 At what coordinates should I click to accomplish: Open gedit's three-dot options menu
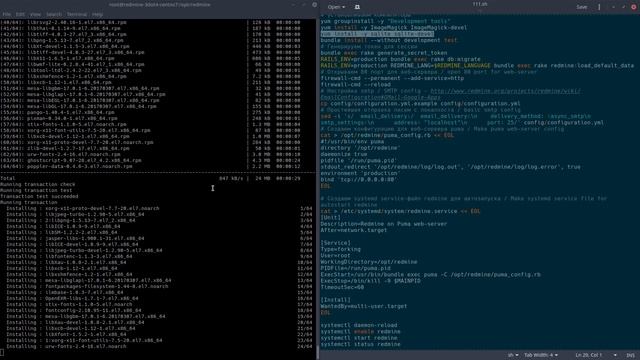pyautogui.click(x=599, y=7)
